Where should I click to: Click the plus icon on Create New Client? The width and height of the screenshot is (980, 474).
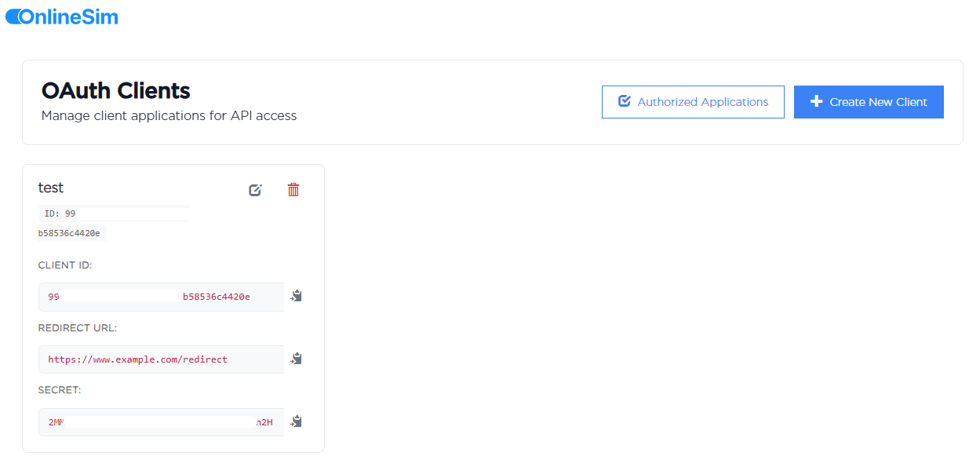click(x=816, y=101)
